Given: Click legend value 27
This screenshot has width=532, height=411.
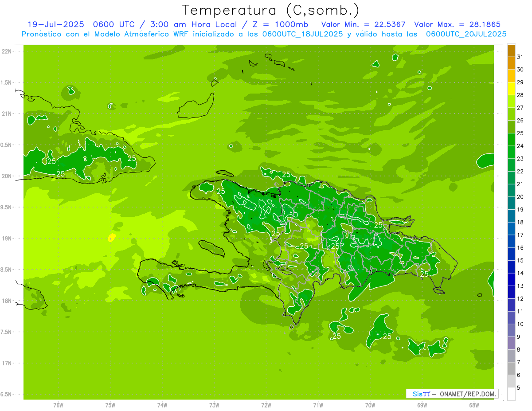Looking at the screenshot, I should pos(520,108).
